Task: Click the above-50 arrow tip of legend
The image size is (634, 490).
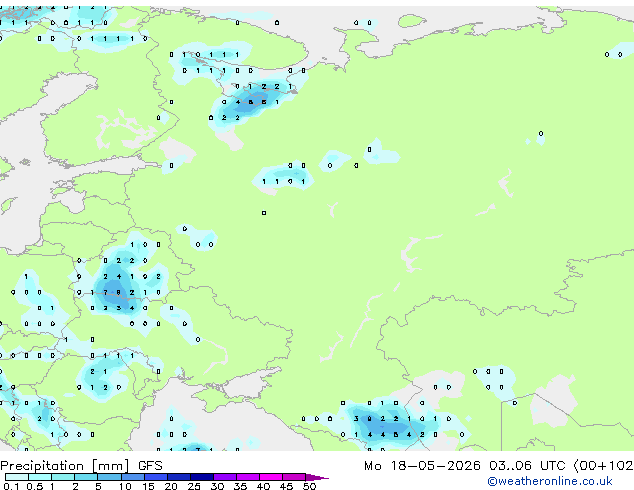Action: click(x=317, y=477)
